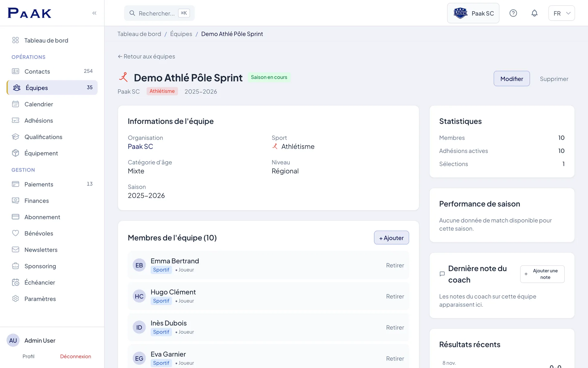Click Retirer for Emma Bertrand

[395, 265]
